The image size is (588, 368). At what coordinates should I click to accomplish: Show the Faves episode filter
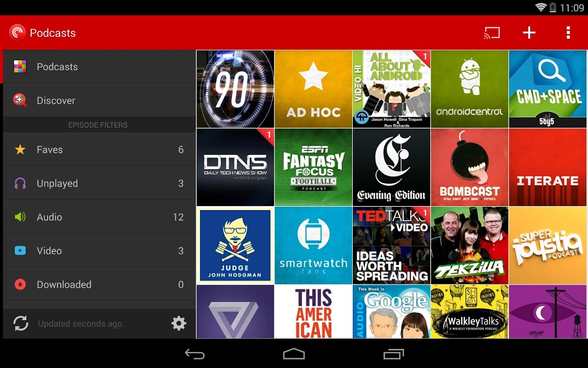(99, 150)
